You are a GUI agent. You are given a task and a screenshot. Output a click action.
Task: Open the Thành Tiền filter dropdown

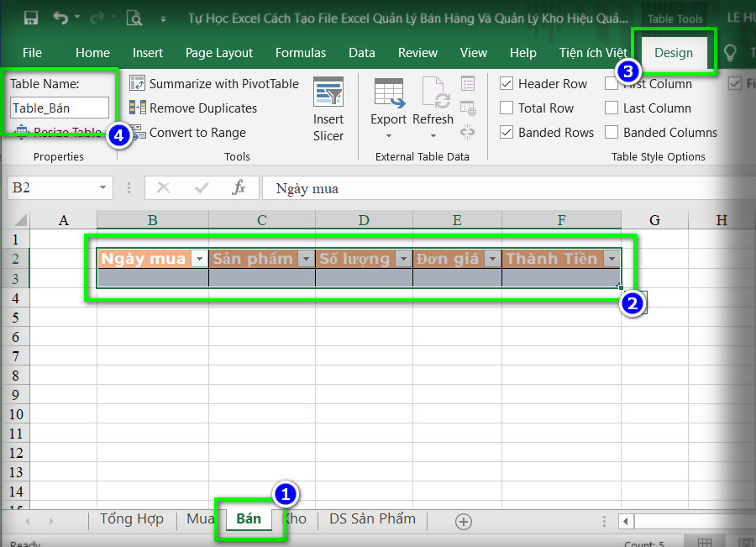tap(612, 259)
